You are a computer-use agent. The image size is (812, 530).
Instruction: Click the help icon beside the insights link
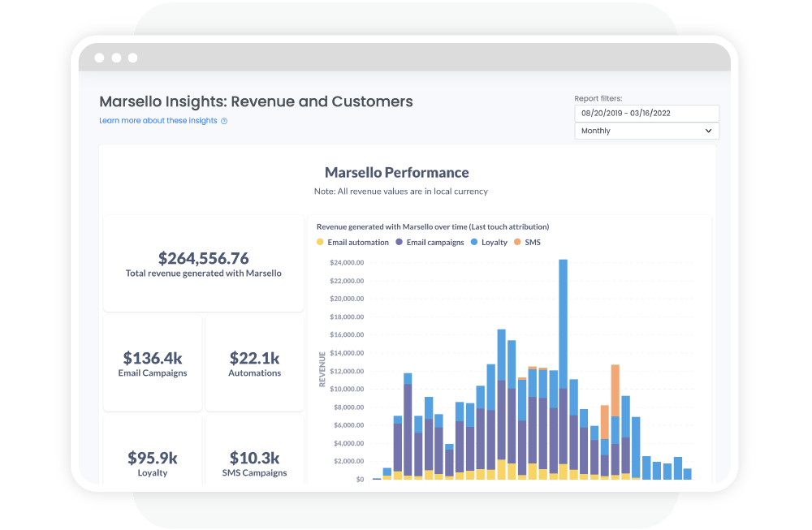tap(224, 121)
